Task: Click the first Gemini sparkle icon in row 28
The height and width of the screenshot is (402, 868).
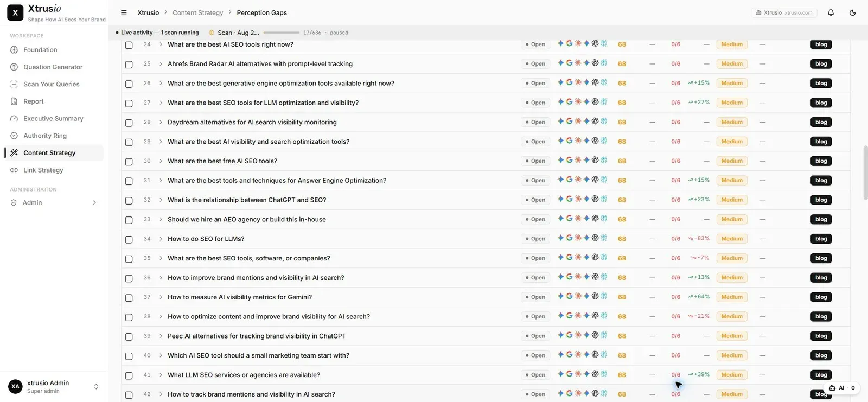Action: (560, 122)
